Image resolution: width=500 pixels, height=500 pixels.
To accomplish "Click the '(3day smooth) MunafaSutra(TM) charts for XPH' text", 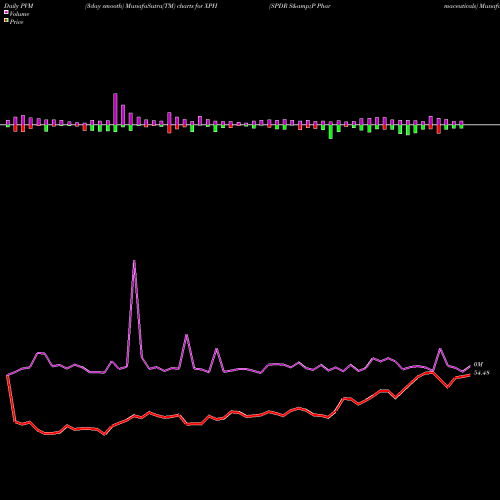I will point(151,6).
